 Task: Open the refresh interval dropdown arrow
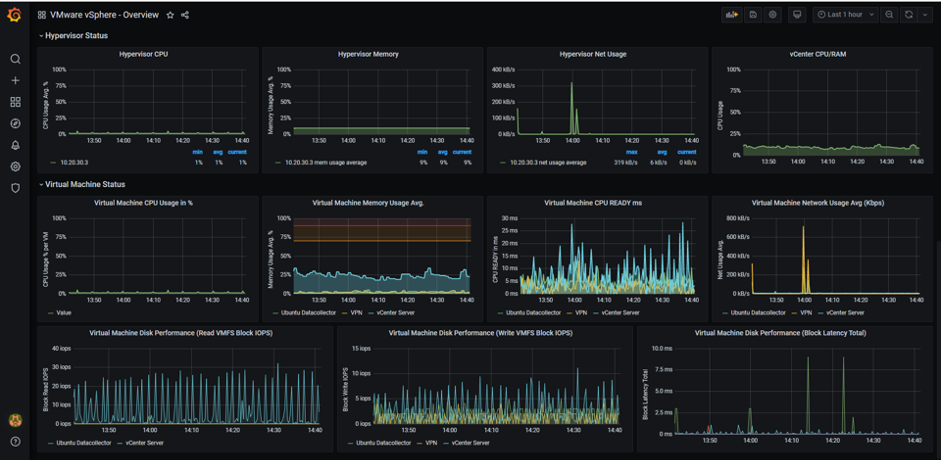(924, 15)
